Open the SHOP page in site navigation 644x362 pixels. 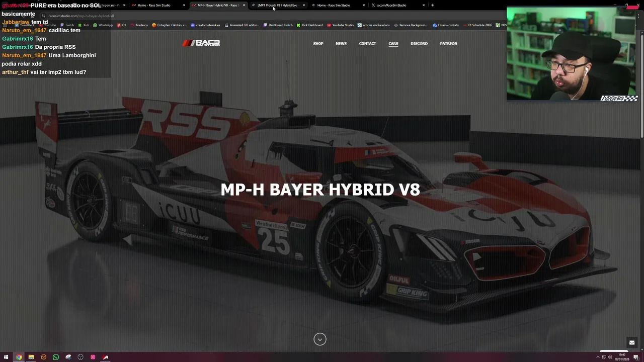pyautogui.click(x=318, y=44)
